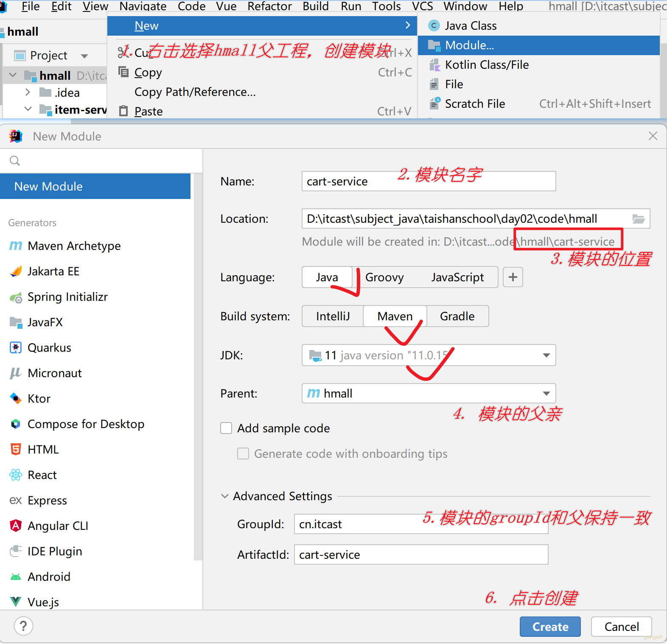Create a Scratch File from the submenu
Viewport: 667px width, 644px height.
[539, 104]
